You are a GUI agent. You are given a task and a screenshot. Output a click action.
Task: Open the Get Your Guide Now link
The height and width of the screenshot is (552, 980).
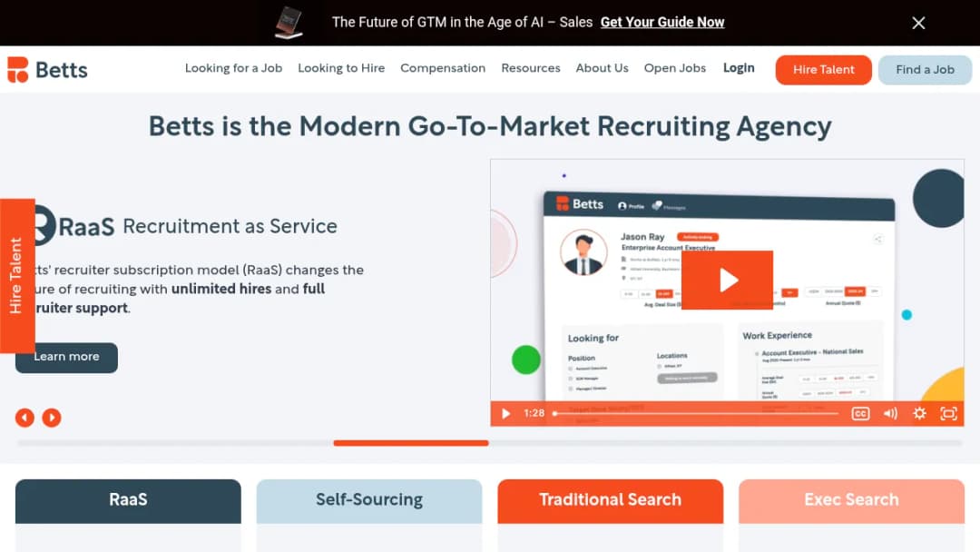click(x=661, y=23)
